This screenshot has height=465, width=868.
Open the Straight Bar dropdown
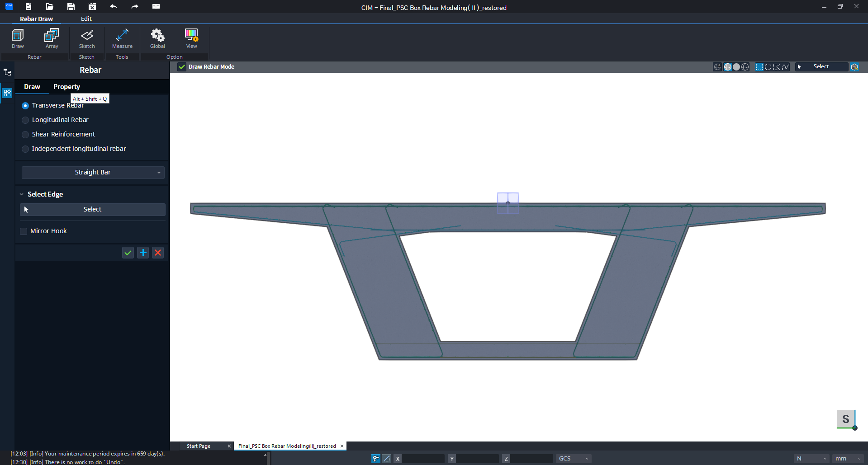[93, 172]
